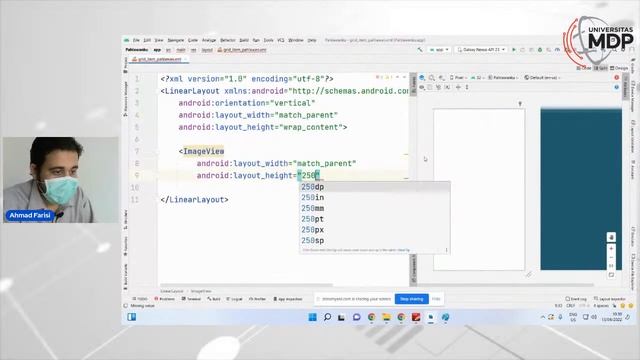
Task: Click the ImageView tag in code editor
Action: (203, 151)
